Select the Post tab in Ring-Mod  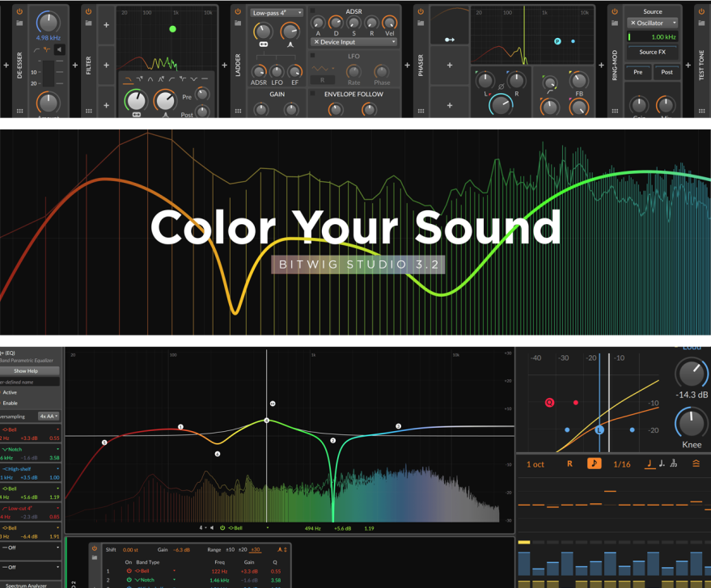pos(667,72)
